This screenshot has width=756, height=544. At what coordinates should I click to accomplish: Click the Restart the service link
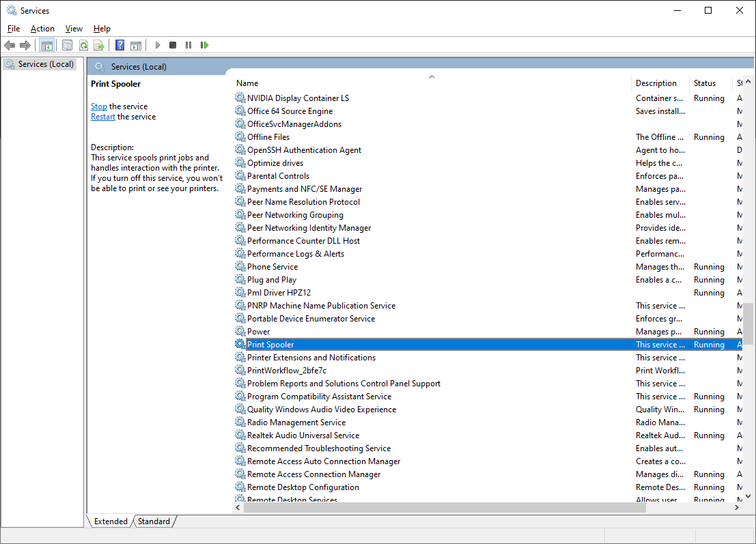click(103, 117)
